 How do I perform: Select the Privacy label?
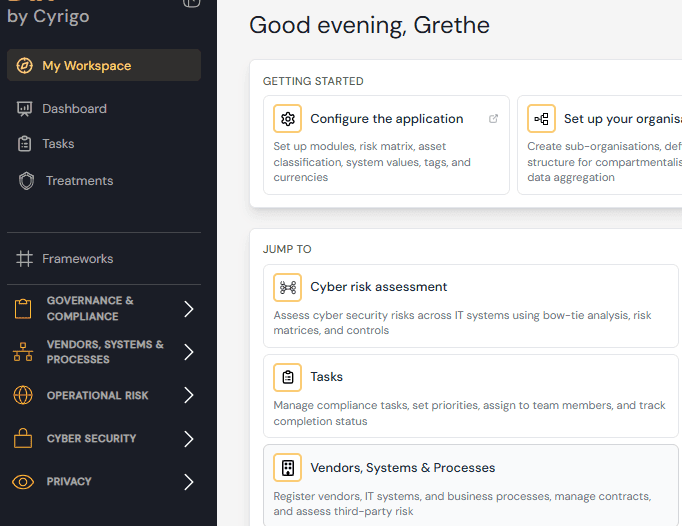click(69, 482)
